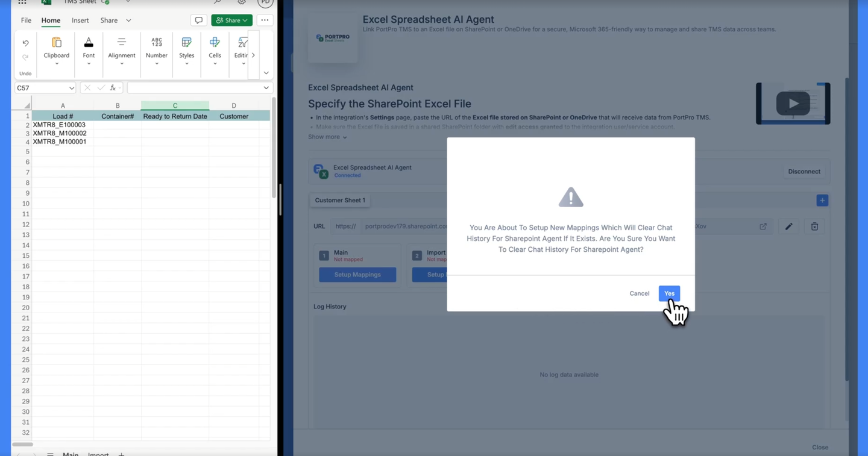Viewport: 868px width, 456px height.
Task: Click Undo arrow in Excel ribbon
Action: point(25,43)
